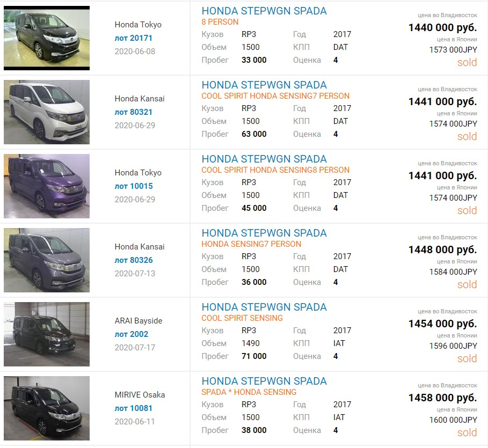Open the лот 10015 link
The image size is (488, 448).
tap(134, 186)
